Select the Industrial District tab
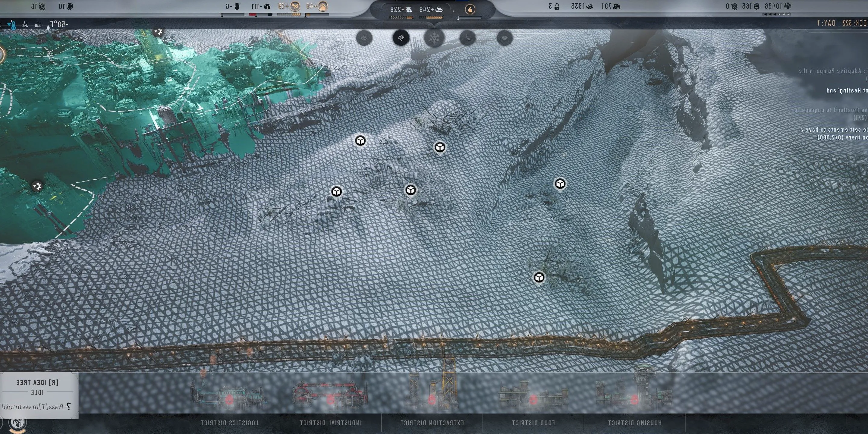This screenshot has height=434, width=868. [x=331, y=423]
